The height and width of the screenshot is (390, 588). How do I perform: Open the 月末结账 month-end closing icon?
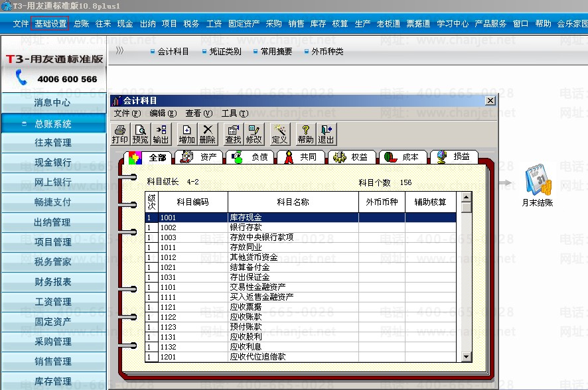tap(538, 185)
